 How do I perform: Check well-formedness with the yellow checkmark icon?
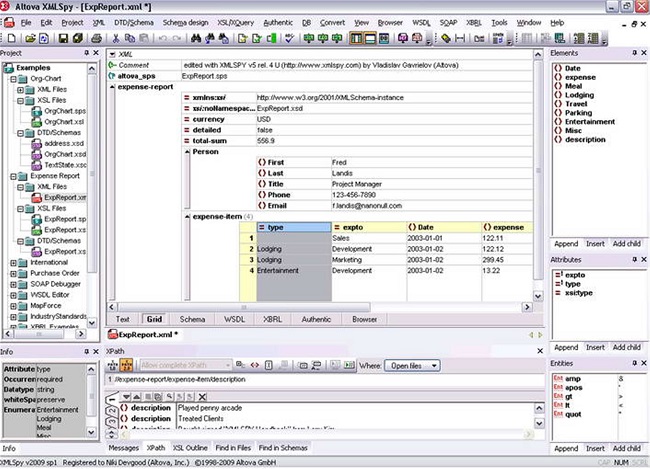tap(243, 39)
